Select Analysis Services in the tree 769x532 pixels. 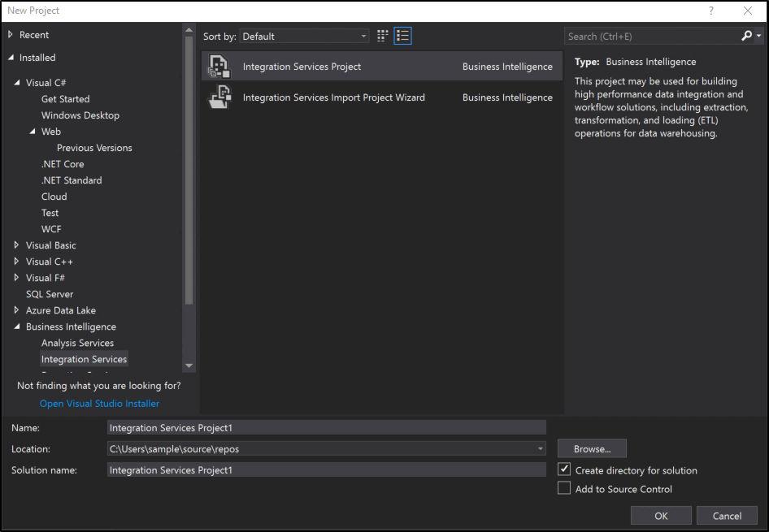tap(77, 342)
